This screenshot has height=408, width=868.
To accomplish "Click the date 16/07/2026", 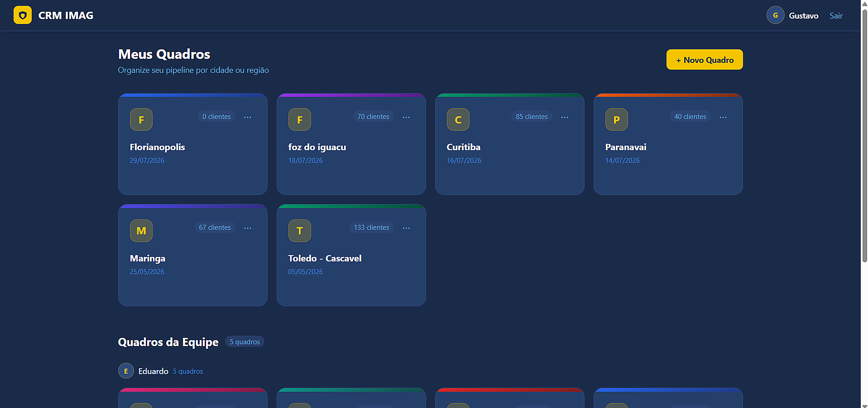I will [464, 161].
